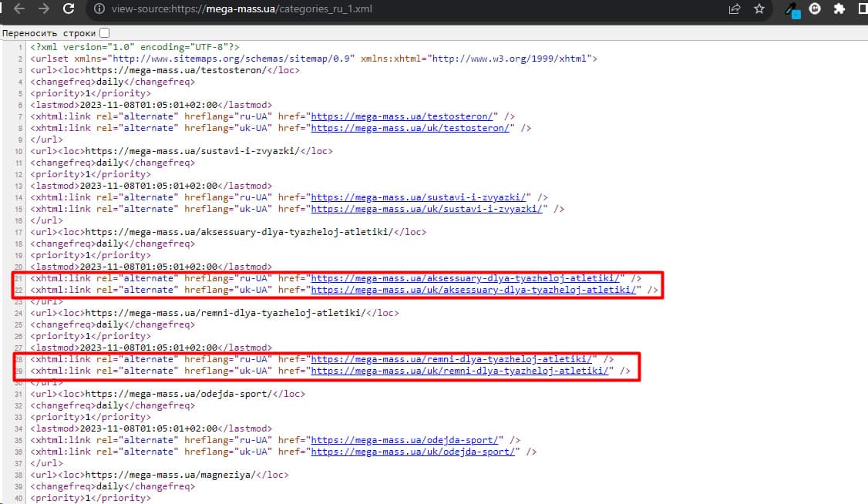868x504 pixels.
Task: View site information icon in address bar
Action: [x=99, y=8]
